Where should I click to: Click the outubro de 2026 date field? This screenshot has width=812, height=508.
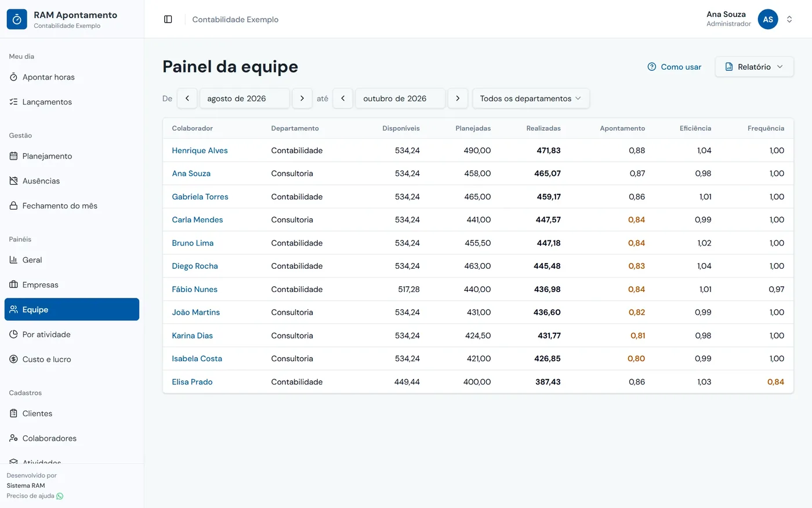pos(400,99)
